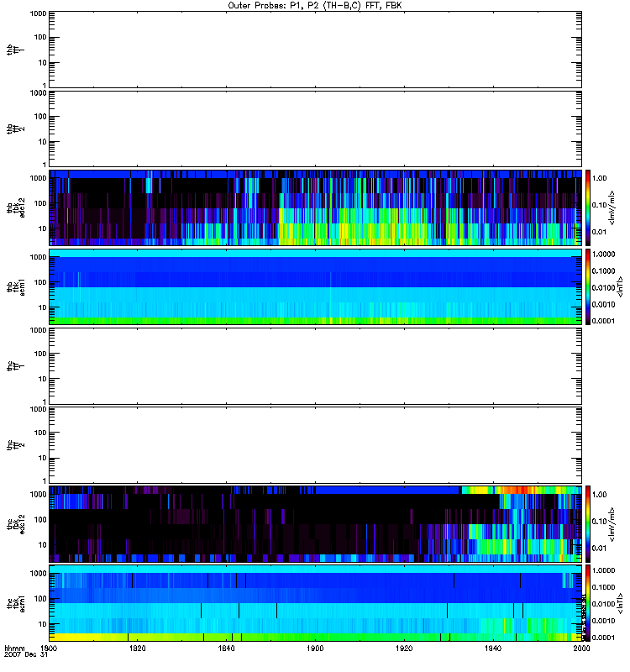The height and width of the screenshot is (672, 630).
Task: Click the 'thc fbk edc12' y-axis title
Action: point(15,524)
